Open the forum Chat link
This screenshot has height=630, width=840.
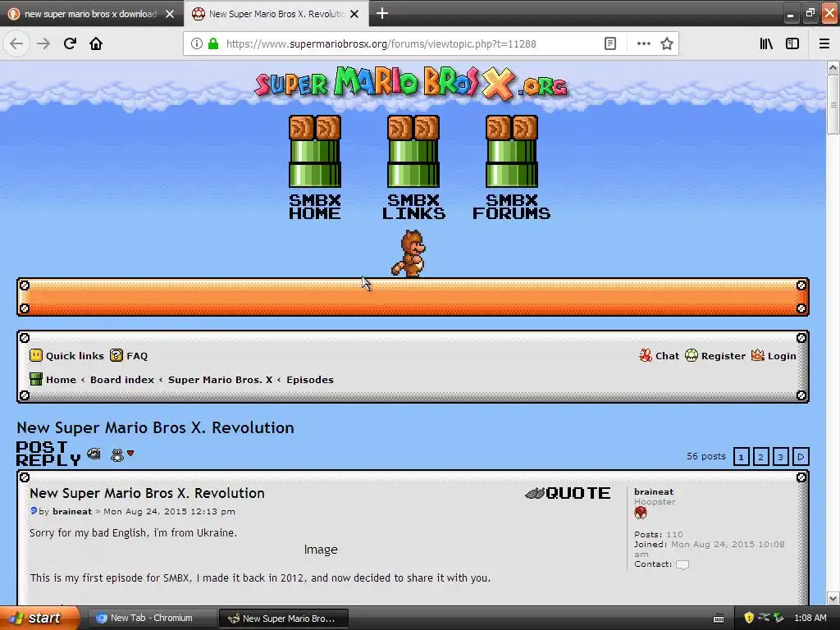click(659, 356)
